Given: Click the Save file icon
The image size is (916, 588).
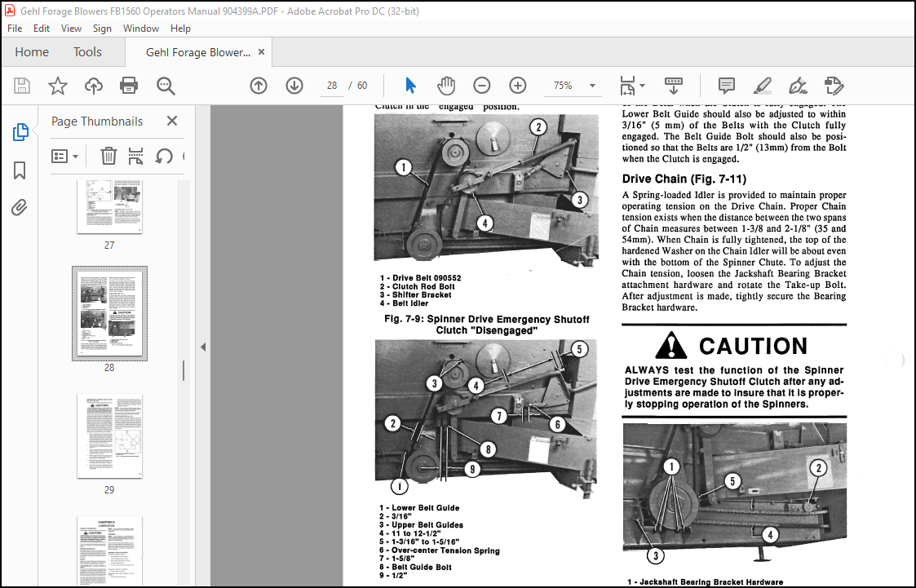Looking at the screenshot, I should pyautogui.click(x=22, y=86).
